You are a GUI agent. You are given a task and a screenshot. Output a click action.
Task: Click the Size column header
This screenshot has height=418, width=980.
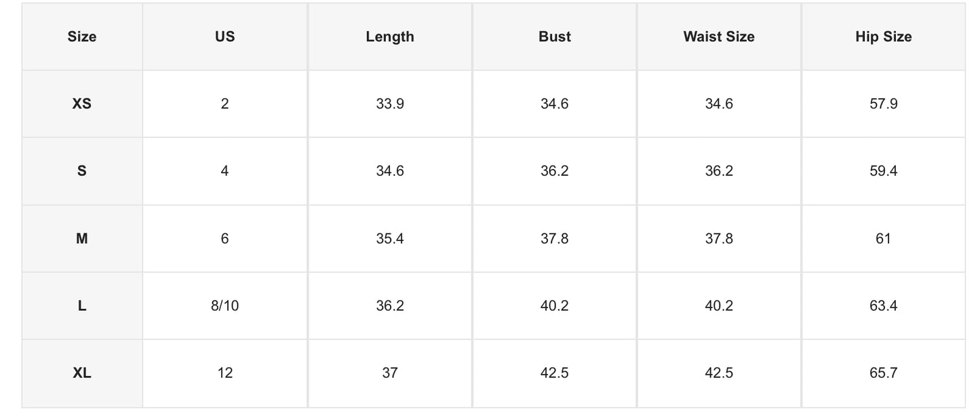pos(82,37)
